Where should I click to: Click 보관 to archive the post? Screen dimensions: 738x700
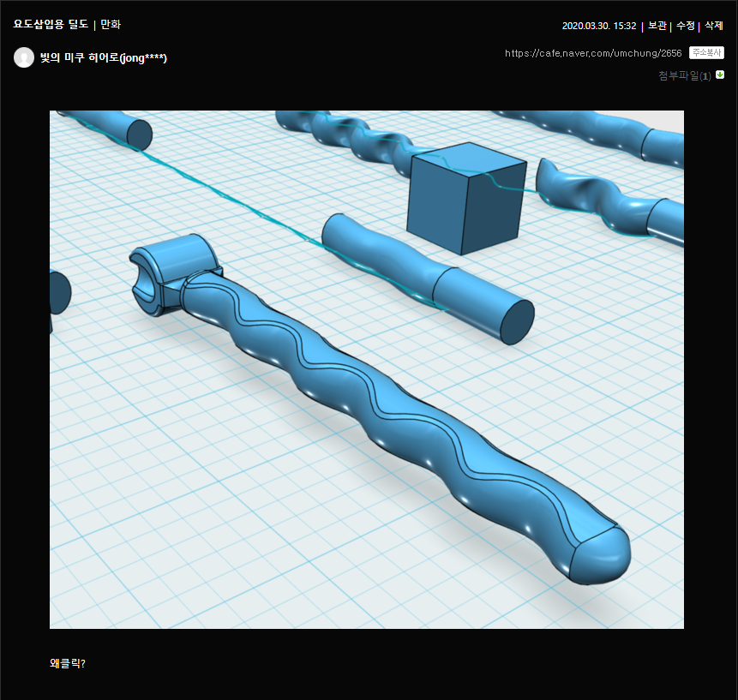click(x=657, y=26)
